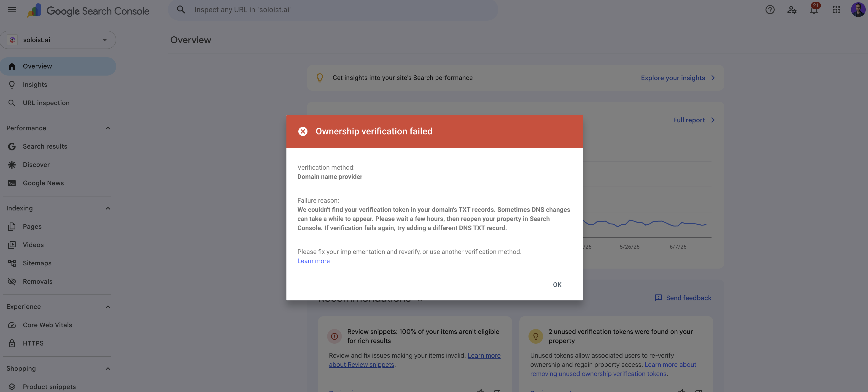Click the Discover asterisk icon
This screenshot has width=868, height=392.
(12, 165)
